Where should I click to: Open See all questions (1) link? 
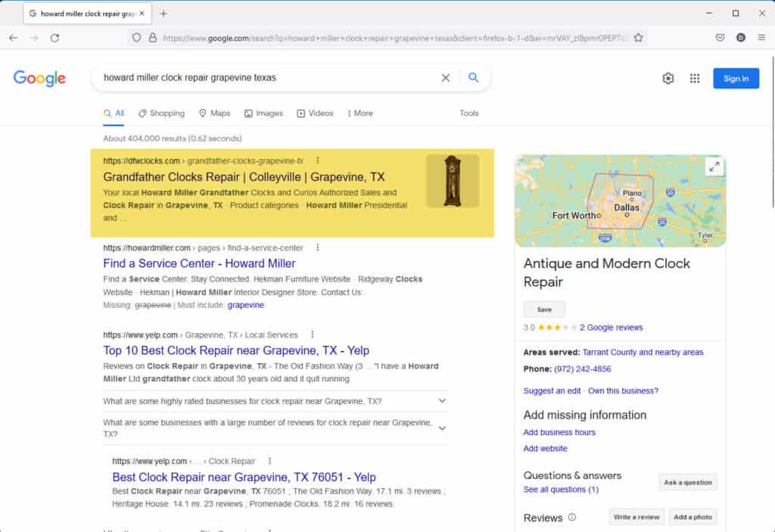(561, 490)
